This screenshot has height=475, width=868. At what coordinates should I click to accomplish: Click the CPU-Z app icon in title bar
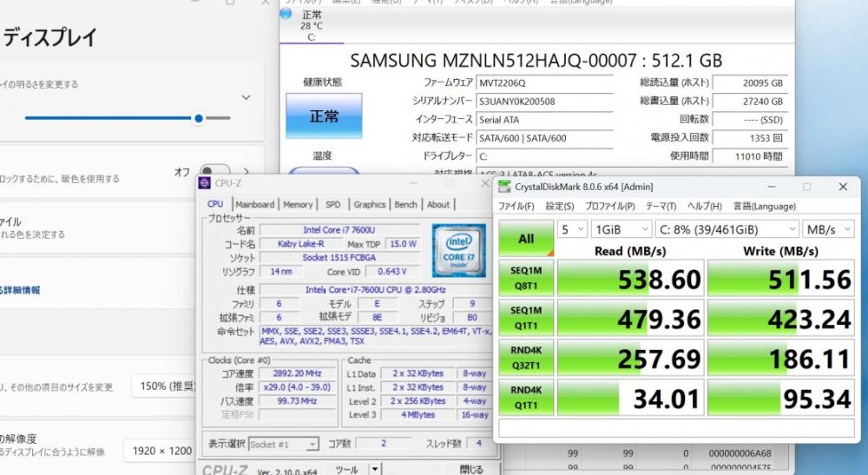(205, 183)
